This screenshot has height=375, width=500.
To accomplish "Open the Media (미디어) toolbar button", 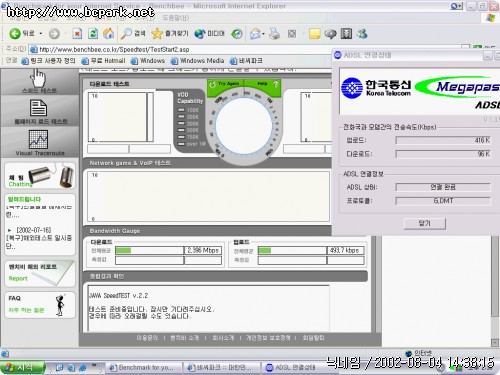I will pos(210,34).
